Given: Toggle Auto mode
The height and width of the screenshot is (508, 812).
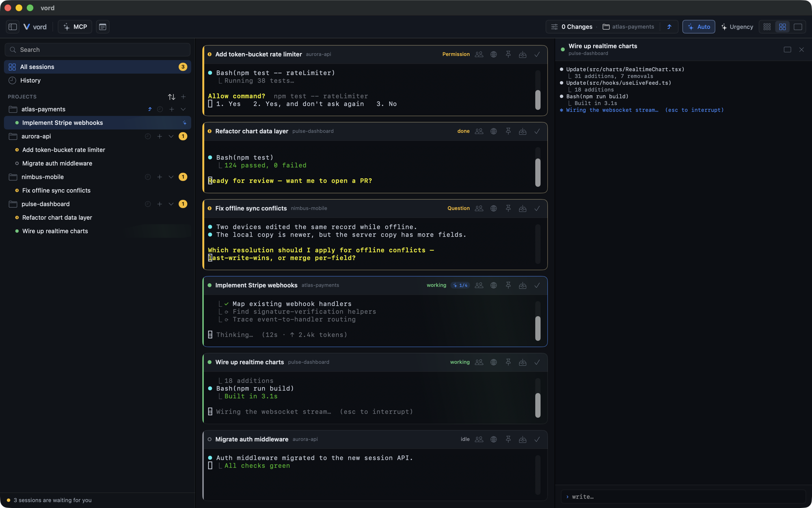Looking at the screenshot, I should [699, 27].
